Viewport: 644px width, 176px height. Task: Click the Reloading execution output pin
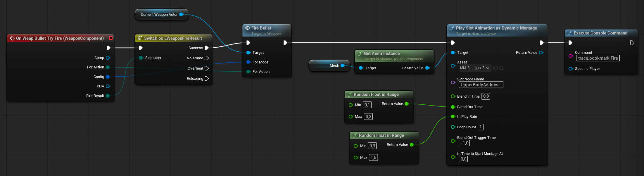207,79
